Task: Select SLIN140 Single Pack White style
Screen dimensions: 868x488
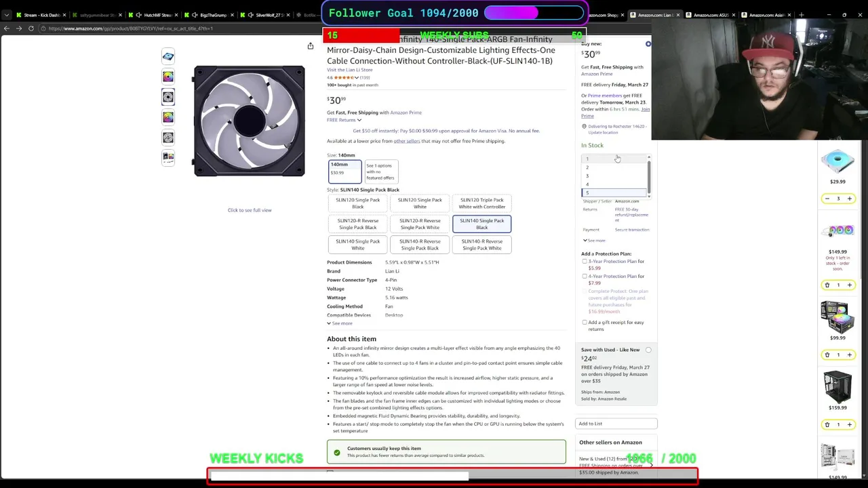Action: tap(357, 245)
